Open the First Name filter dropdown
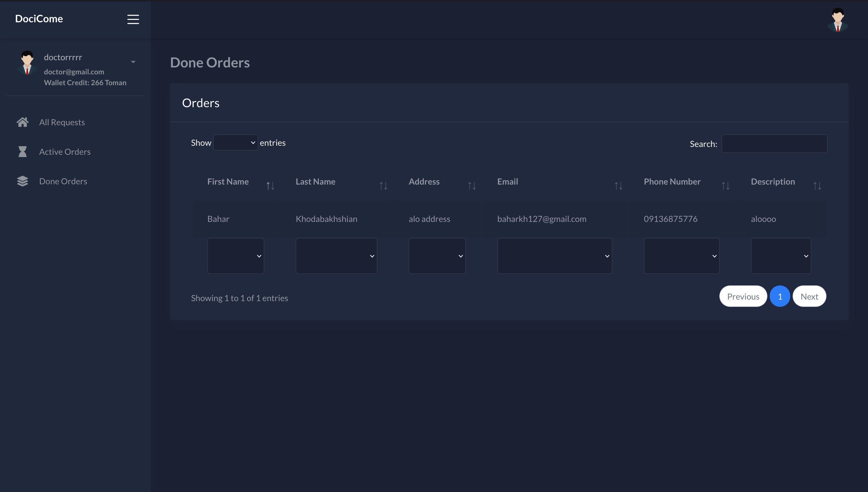Screen dimensions: 868x492 235,256
